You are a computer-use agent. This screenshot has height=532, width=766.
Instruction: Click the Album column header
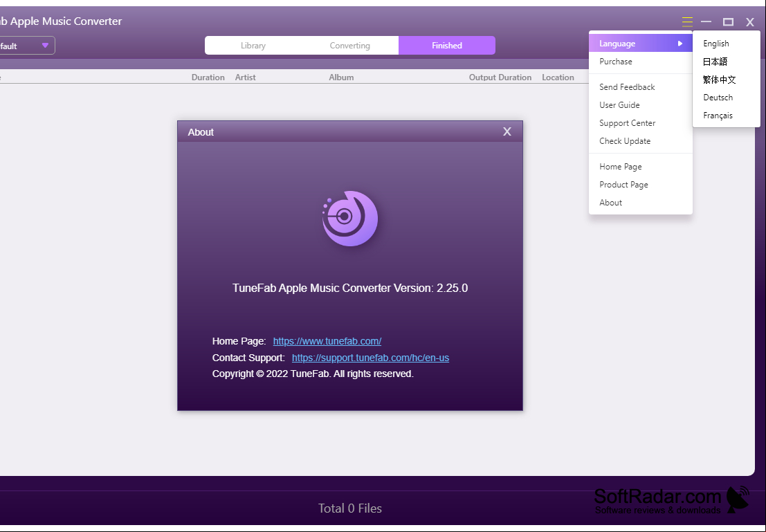point(341,77)
